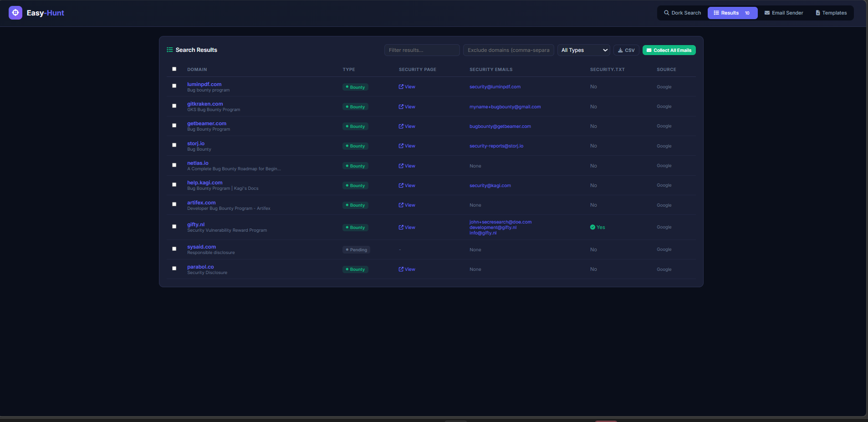Open the gitkraken.com domain link
The width and height of the screenshot is (868, 422).
205,104
